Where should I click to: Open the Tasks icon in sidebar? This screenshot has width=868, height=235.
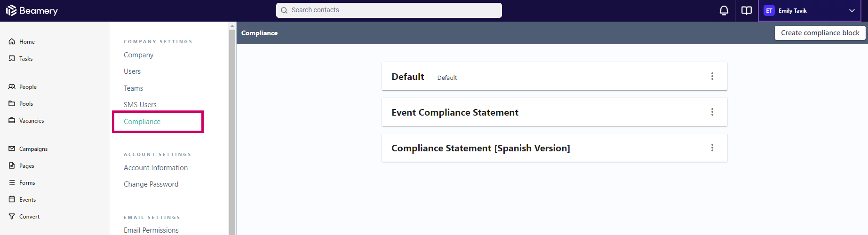click(12, 58)
